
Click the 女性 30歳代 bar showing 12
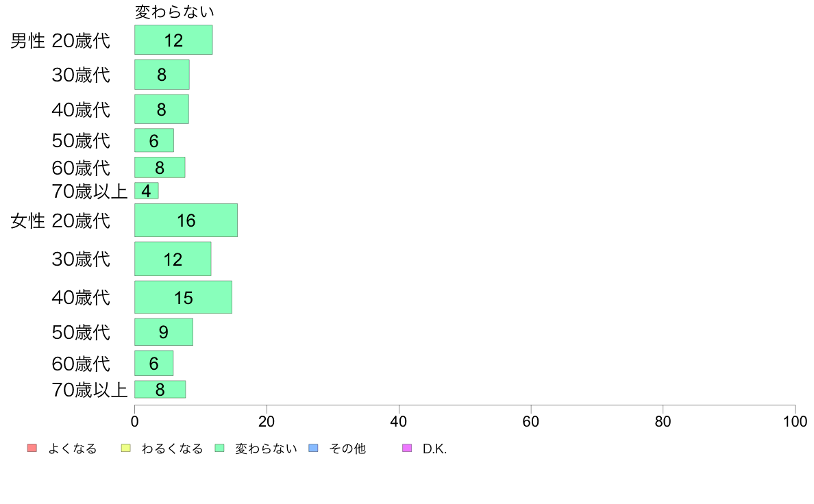click(x=173, y=258)
